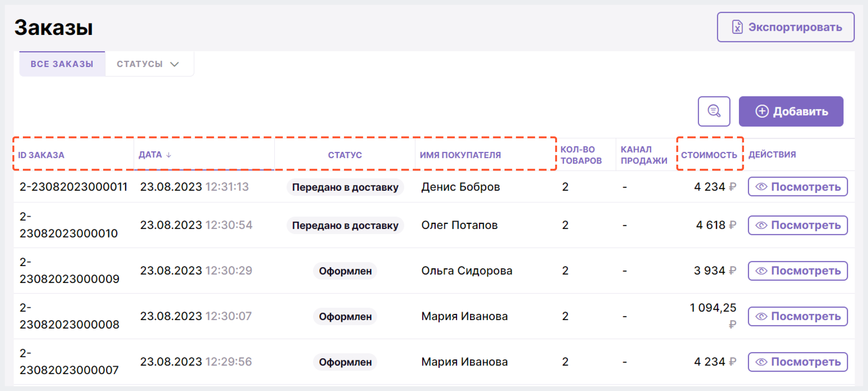Click Передано в доставку badge for Денис Бобров
The image size is (868, 391).
345,187
